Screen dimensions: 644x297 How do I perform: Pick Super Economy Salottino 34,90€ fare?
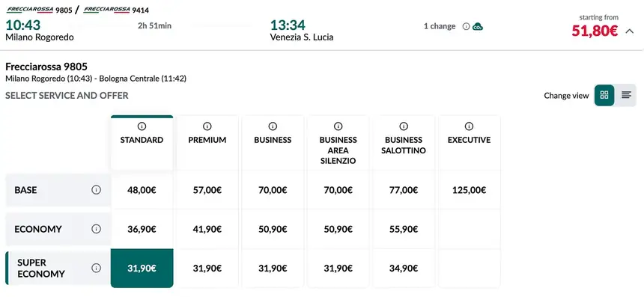click(404, 269)
